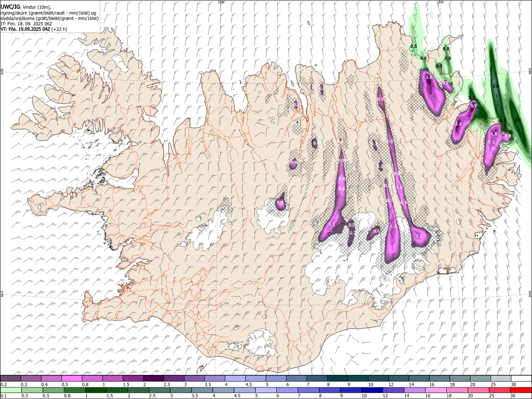Click the 'Vindur (10m)' header text
The image size is (532, 399).
coord(37,7)
